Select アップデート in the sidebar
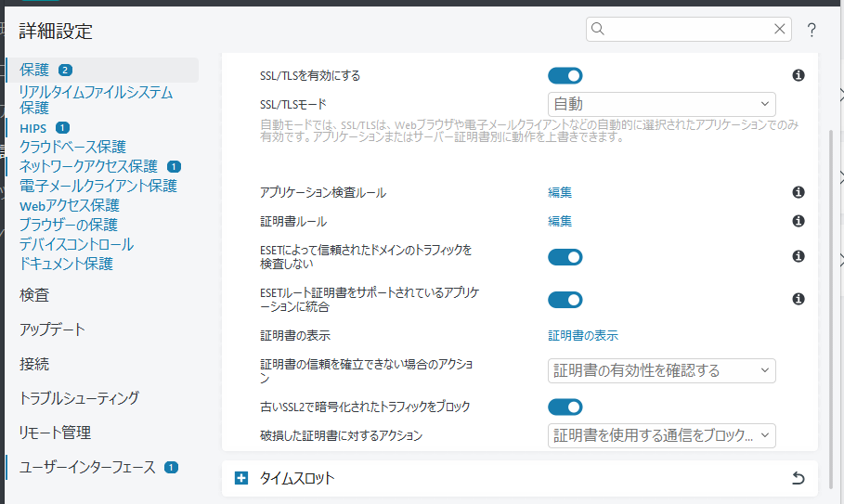Screen dimensions: 844x504 (52, 330)
